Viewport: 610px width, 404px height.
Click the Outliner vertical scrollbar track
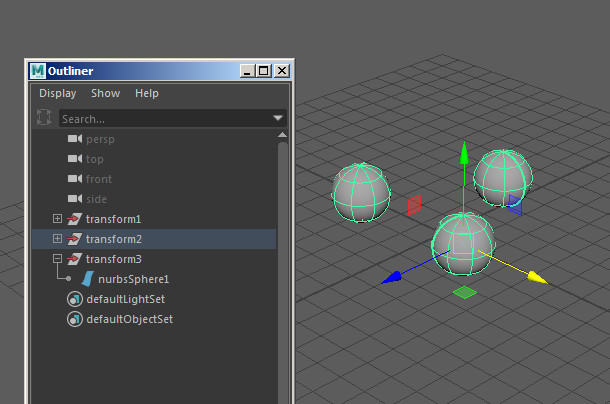(x=283, y=272)
